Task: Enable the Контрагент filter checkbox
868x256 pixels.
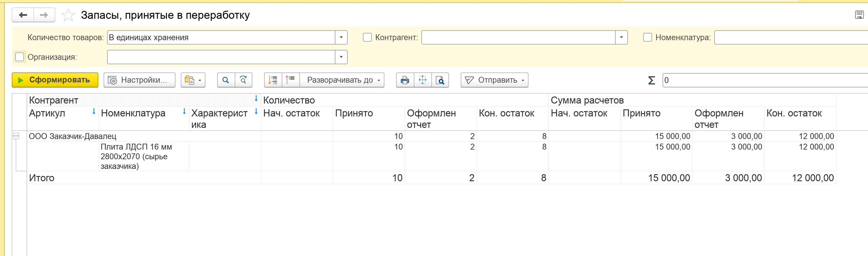Action: pyautogui.click(x=367, y=38)
